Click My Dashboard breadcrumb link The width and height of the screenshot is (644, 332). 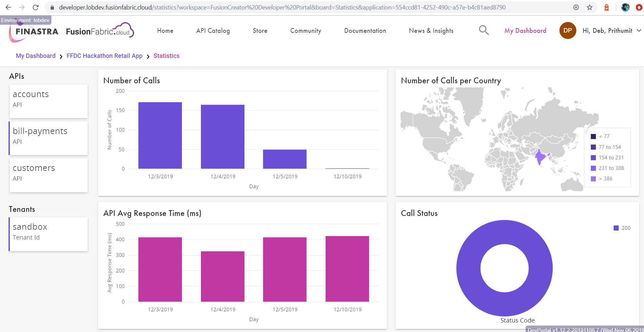click(36, 56)
